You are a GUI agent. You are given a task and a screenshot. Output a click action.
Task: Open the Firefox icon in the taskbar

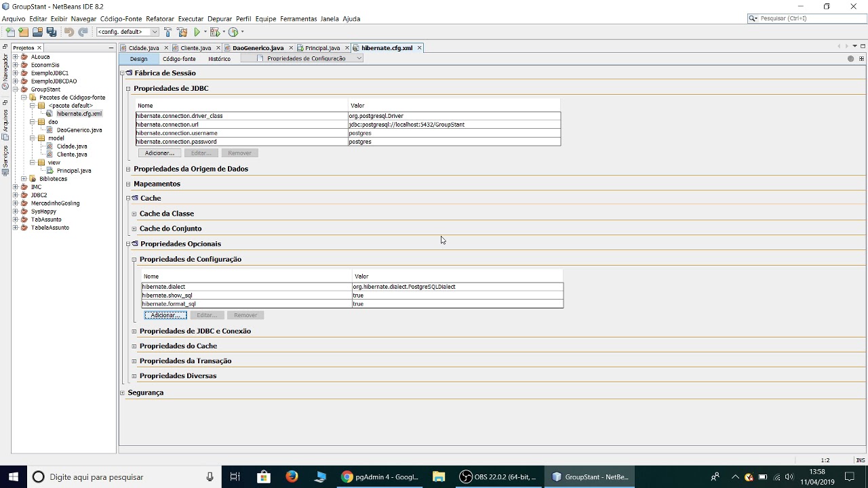[292, 476]
